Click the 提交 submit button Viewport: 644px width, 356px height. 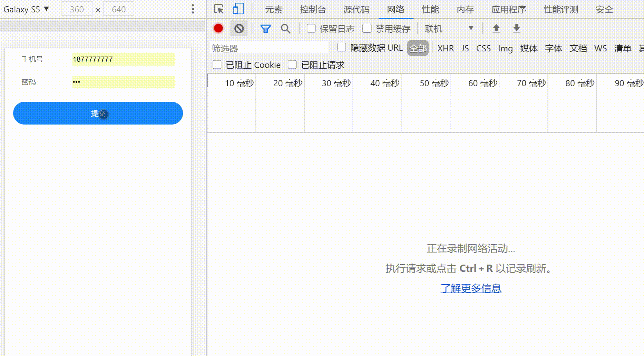pyautogui.click(x=98, y=113)
